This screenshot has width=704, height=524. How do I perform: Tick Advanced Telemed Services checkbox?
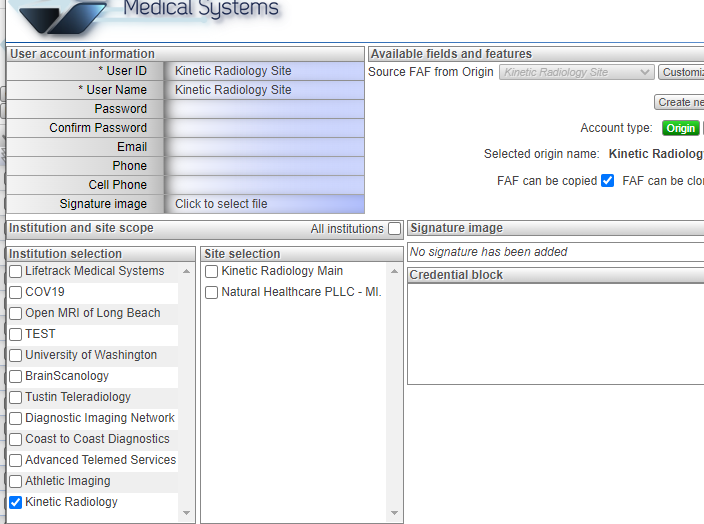click(x=16, y=460)
